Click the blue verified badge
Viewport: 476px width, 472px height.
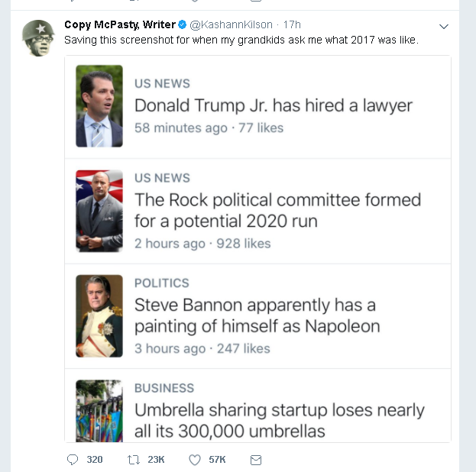[183, 25]
